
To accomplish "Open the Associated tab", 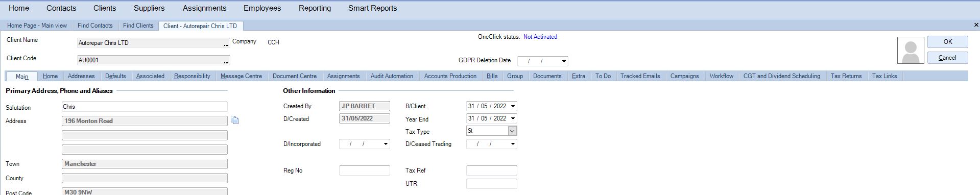I will tap(150, 76).
